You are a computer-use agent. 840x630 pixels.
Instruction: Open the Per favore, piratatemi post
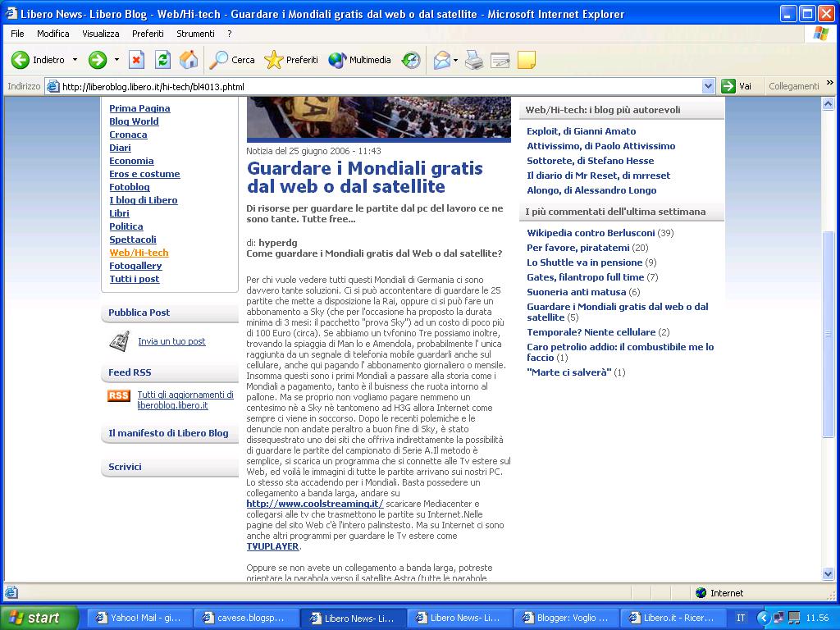(578, 248)
